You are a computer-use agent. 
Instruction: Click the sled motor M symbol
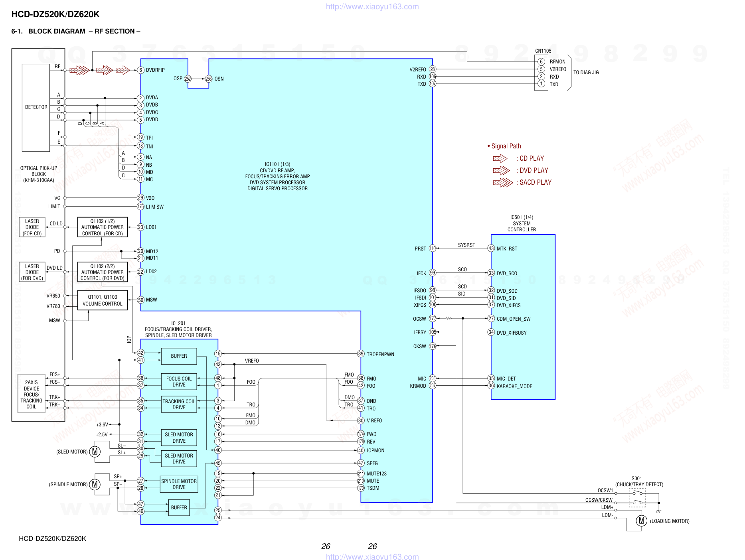(95, 452)
